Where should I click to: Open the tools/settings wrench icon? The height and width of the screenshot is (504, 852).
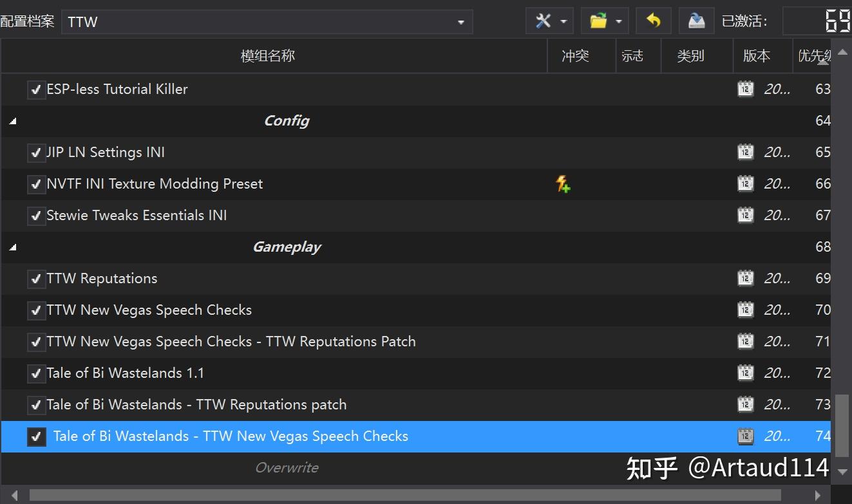coord(543,20)
